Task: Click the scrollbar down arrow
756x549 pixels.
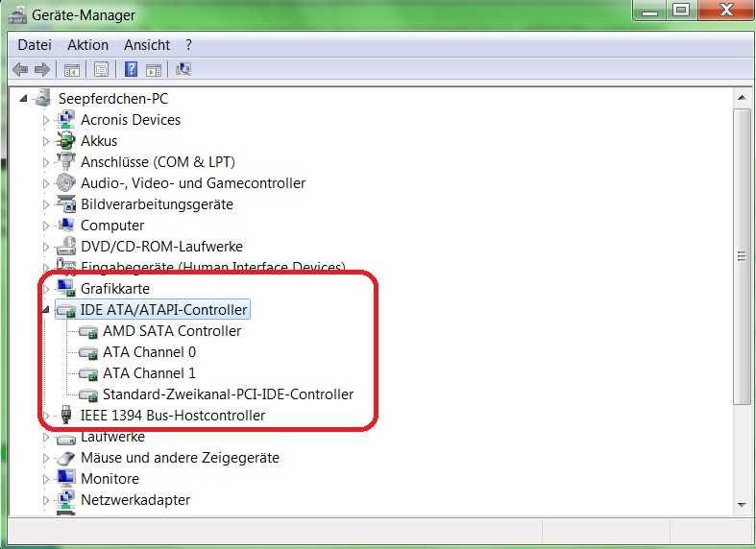Action: (742, 505)
